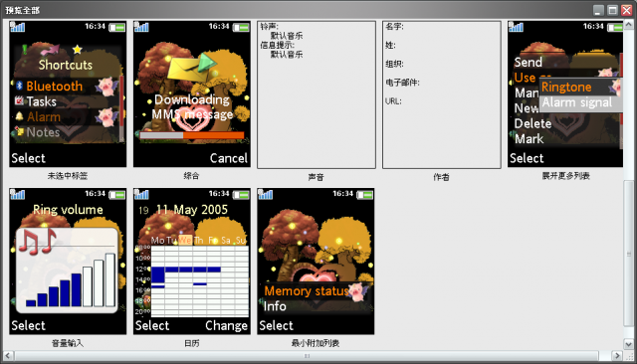
Task: Click the URL field label
Action: click(393, 101)
